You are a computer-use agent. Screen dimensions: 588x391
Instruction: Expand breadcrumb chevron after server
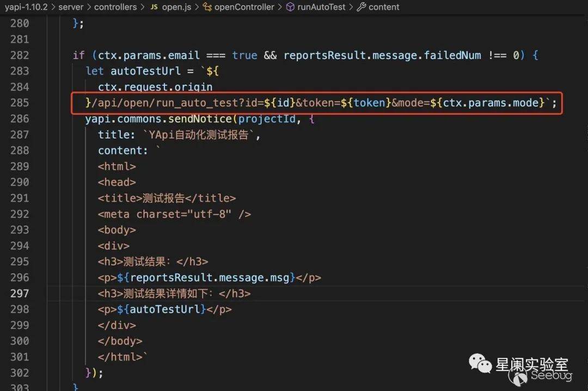(89, 7)
